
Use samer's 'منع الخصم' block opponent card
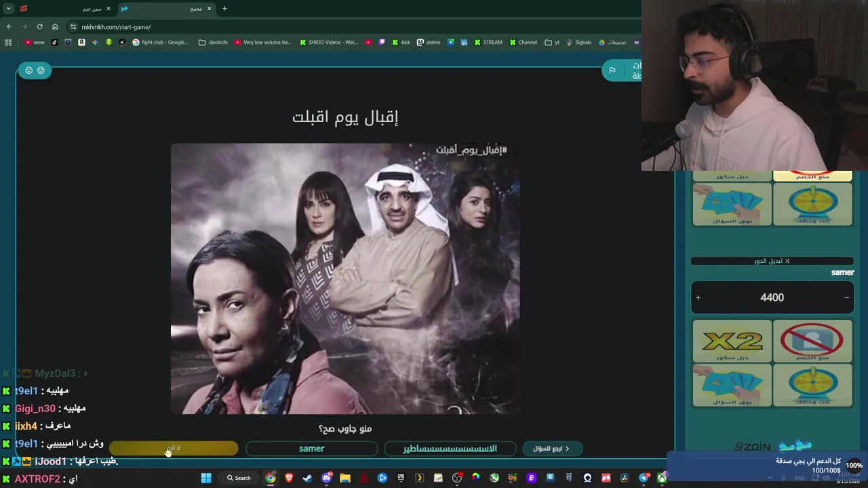(812, 341)
